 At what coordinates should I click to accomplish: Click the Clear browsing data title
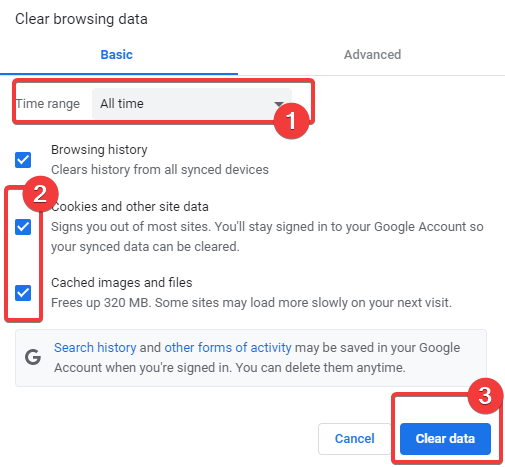click(x=81, y=19)
